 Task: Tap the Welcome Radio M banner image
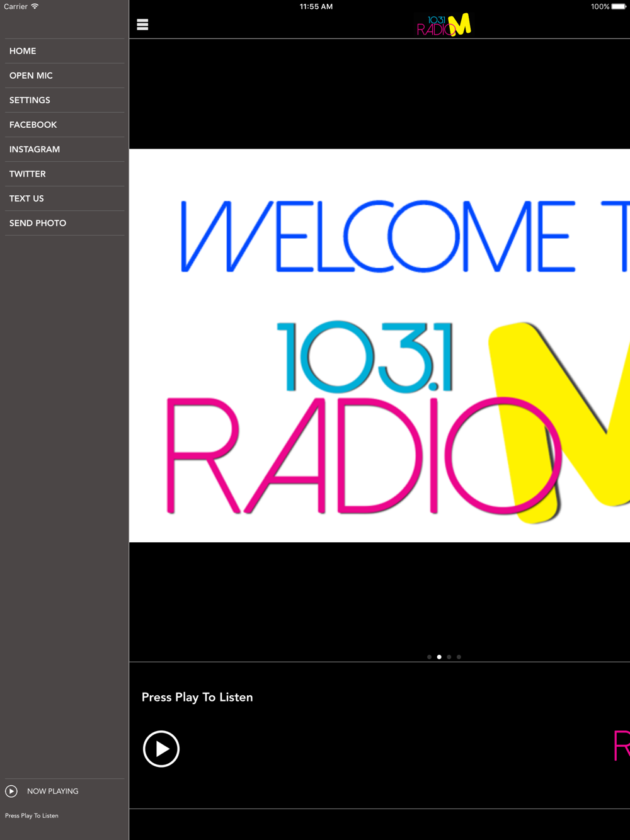click(x=379, y=346)
